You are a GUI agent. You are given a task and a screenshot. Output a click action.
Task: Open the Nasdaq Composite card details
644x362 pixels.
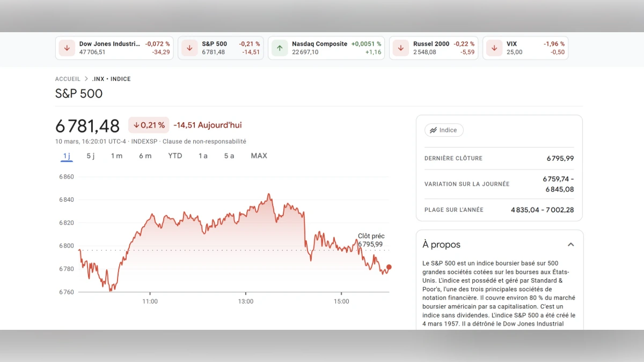pos(326,48)
